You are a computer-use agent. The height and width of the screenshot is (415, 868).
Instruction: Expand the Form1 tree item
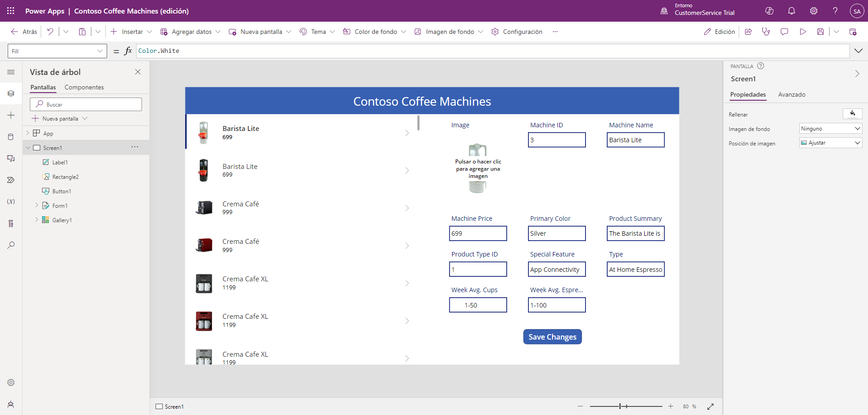[37, 205]
